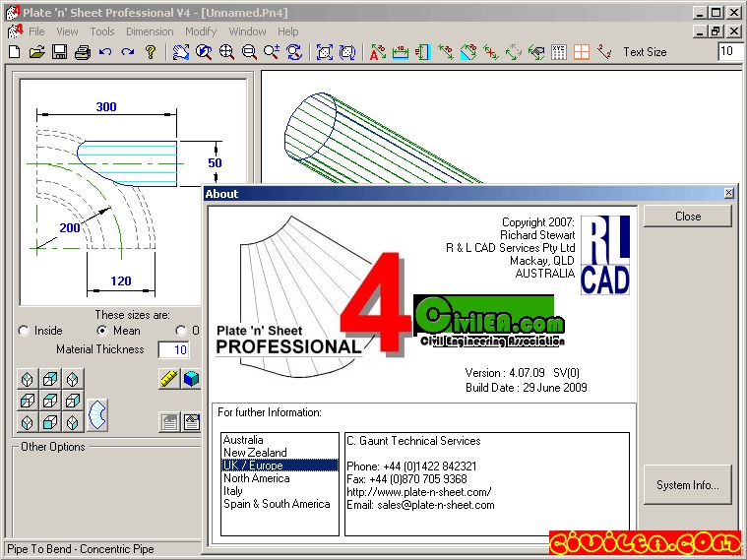Viewport: 747px width, 560px height.
Task: Select UK / Europe in the contact list
Action: [280, 466]
